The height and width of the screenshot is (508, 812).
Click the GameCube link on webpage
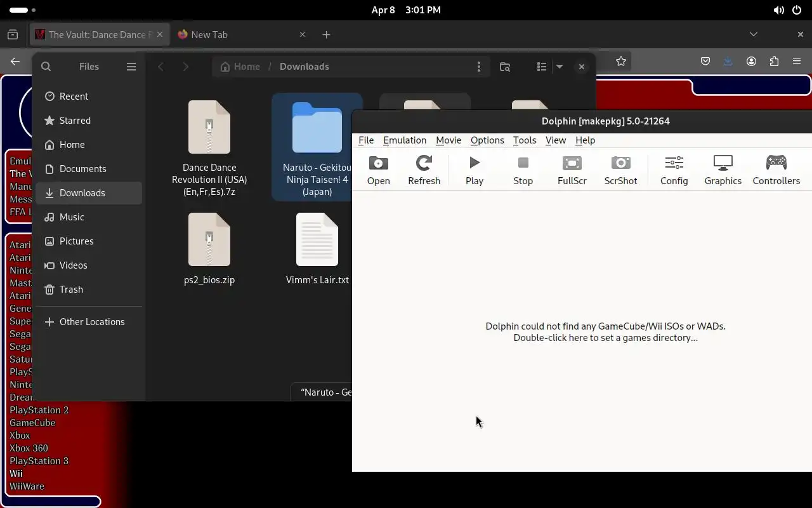(x=32, y=423)
